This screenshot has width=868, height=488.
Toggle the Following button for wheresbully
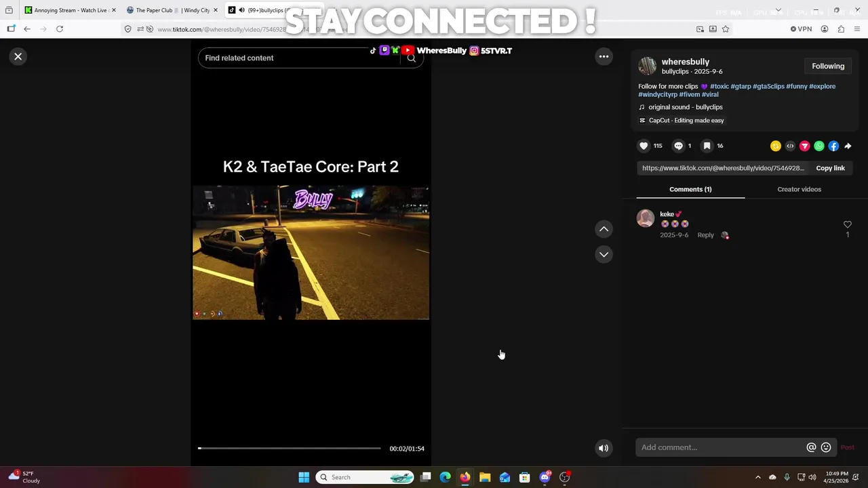tap(828, 66)
